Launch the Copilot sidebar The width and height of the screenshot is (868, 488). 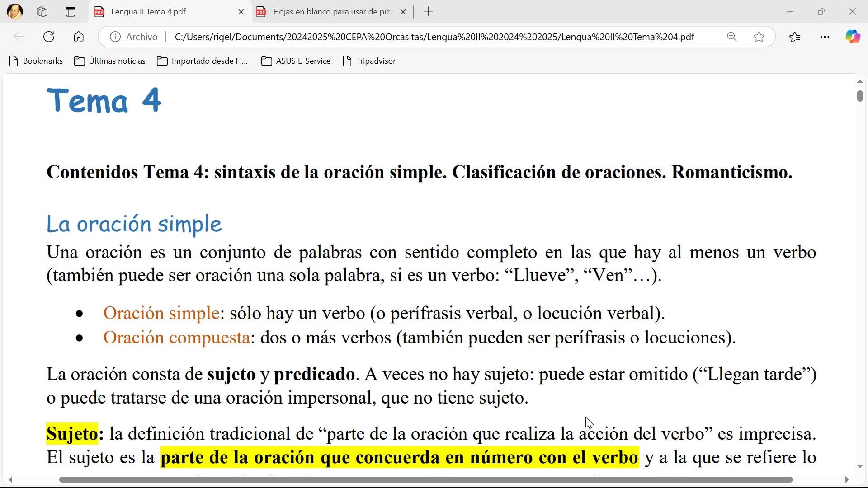[853, 37]
